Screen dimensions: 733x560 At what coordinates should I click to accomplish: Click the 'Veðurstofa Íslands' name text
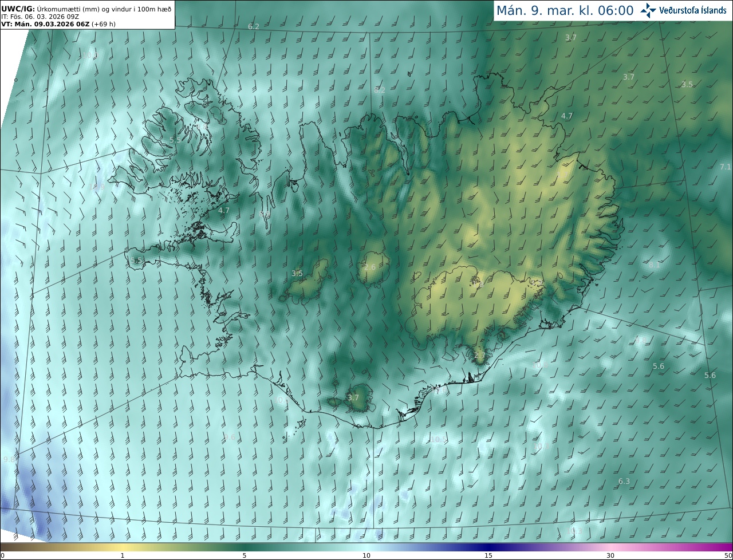[x=693, y=10]
